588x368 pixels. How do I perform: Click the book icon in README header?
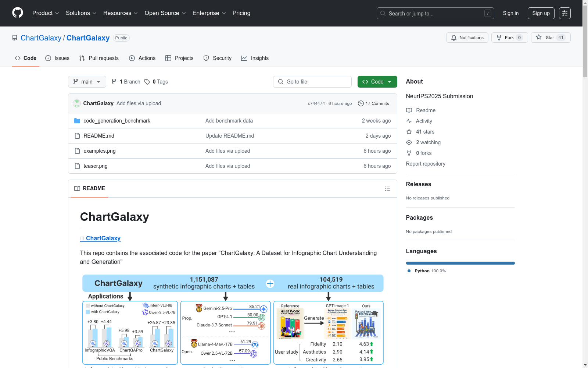tap(77, 188)
